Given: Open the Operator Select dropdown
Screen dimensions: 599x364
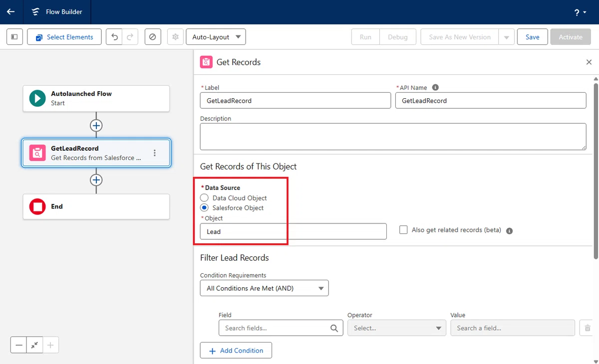Looking at the screenshot, I should [397, 328].
